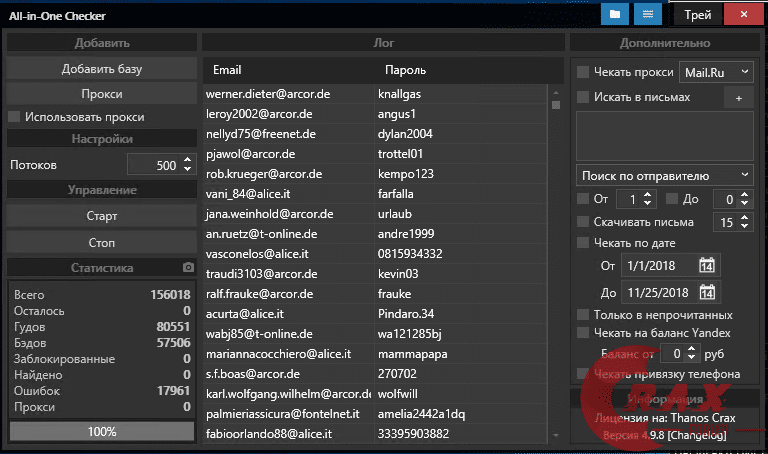The image size is (768, 454).
Task: Stop checking with Стоп button
Action: [x=102, y=242]
